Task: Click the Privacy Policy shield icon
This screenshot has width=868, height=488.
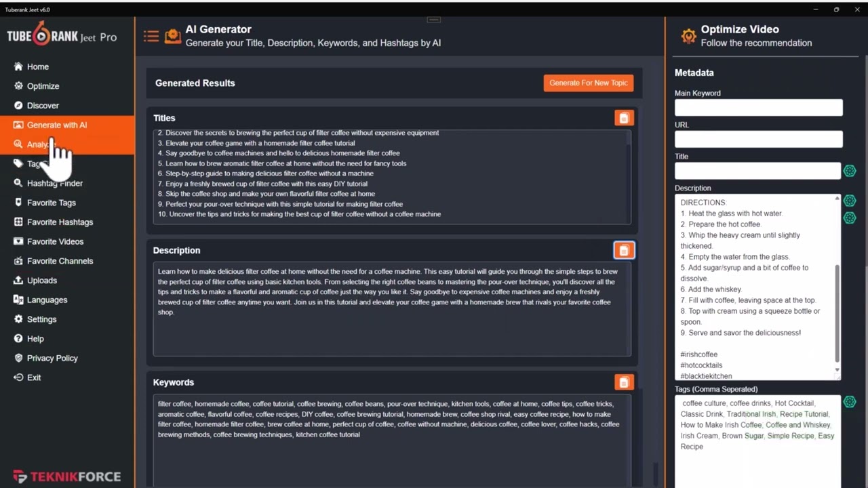Action: 18,358
